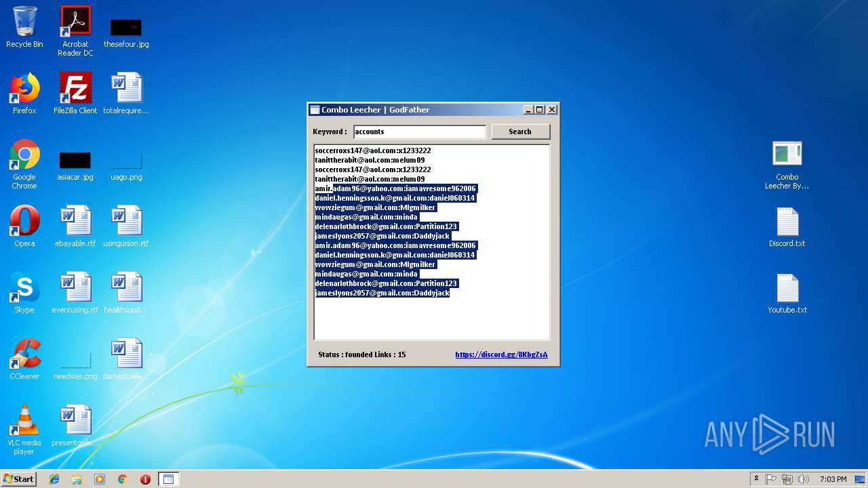Click the first tanittherabit@aol.com result line
The height and width of the screenshot is (488, 868).
coord(370,160)
